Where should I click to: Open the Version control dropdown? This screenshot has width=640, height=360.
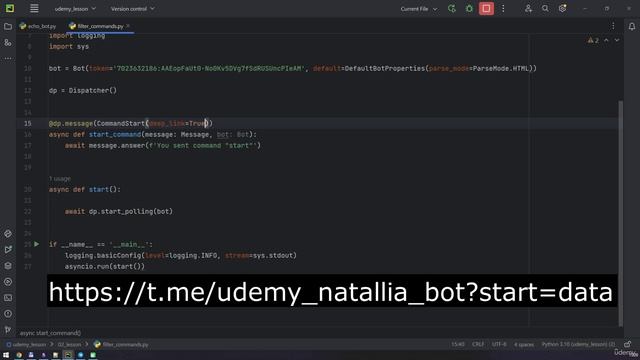(x=132, y=9)
